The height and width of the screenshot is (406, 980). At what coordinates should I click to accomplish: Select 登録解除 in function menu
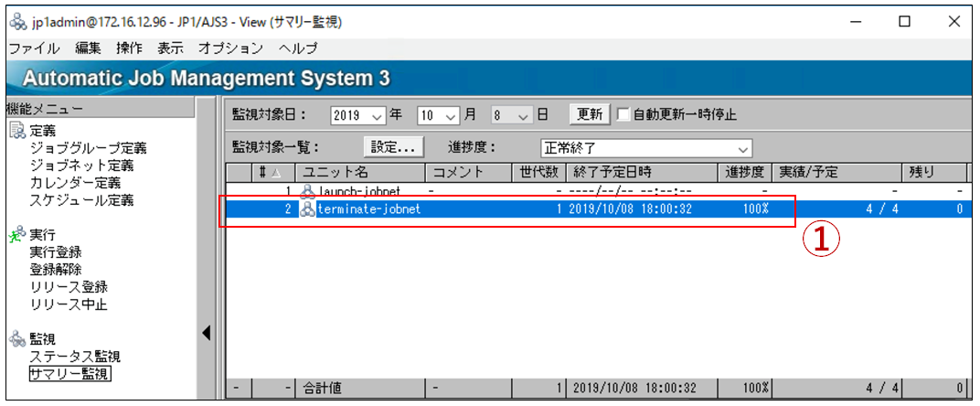point(55,270)
